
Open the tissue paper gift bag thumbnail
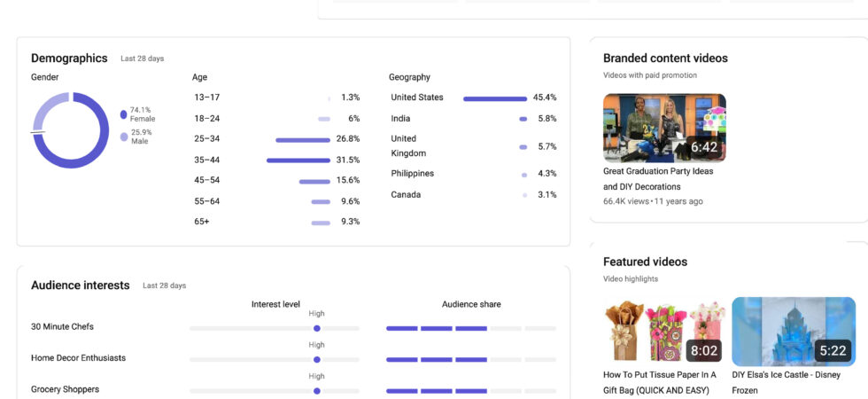[664, 332]
